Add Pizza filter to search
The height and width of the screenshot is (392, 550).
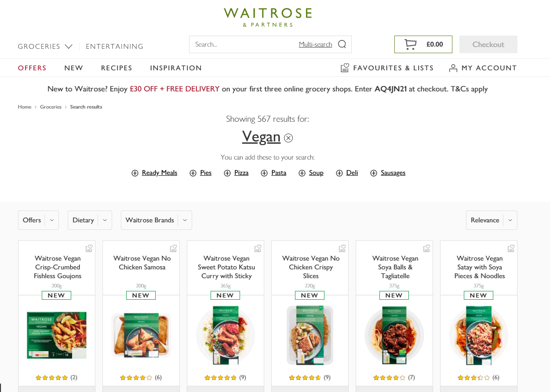pos(236,173)
